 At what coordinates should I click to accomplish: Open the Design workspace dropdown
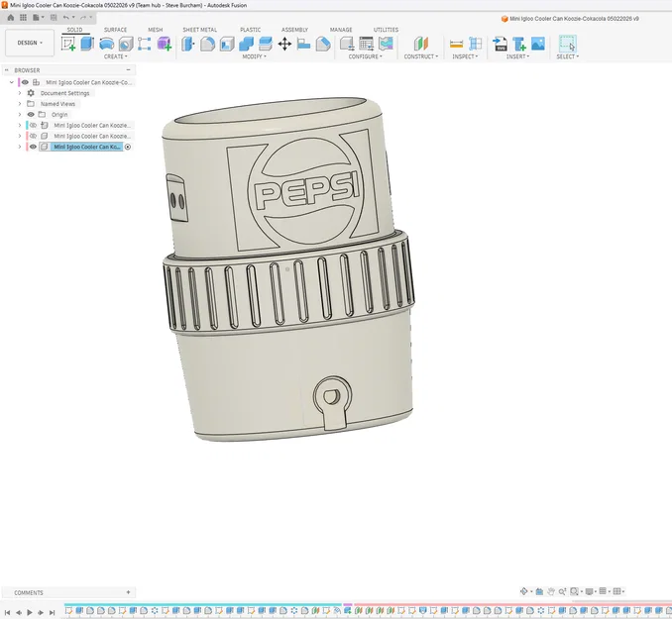pos(30,43)
